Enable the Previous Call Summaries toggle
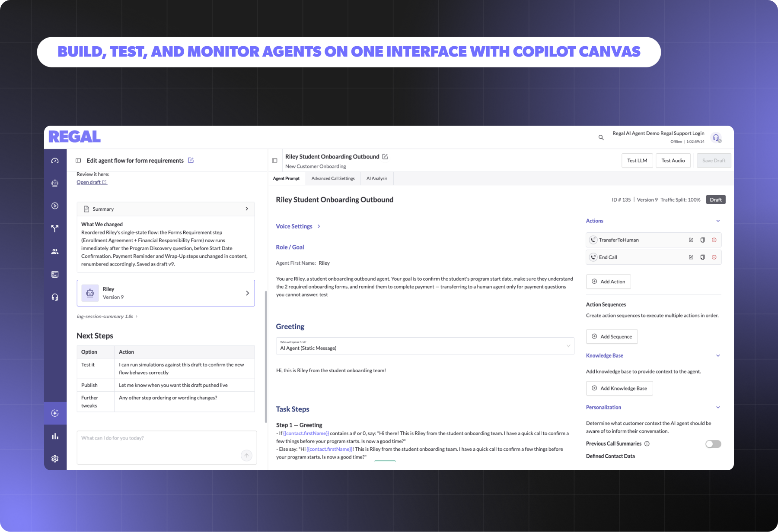 [713, 444]
